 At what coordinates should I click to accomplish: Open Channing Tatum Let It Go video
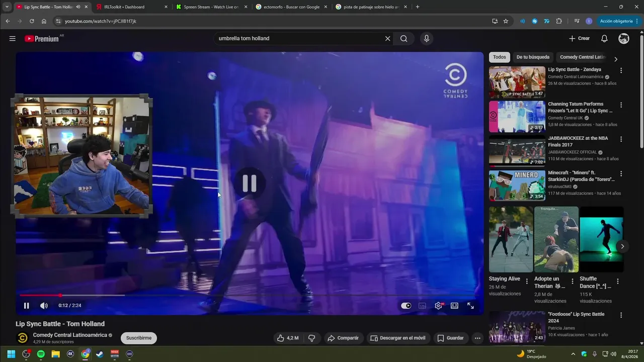[x=517, y=117]
